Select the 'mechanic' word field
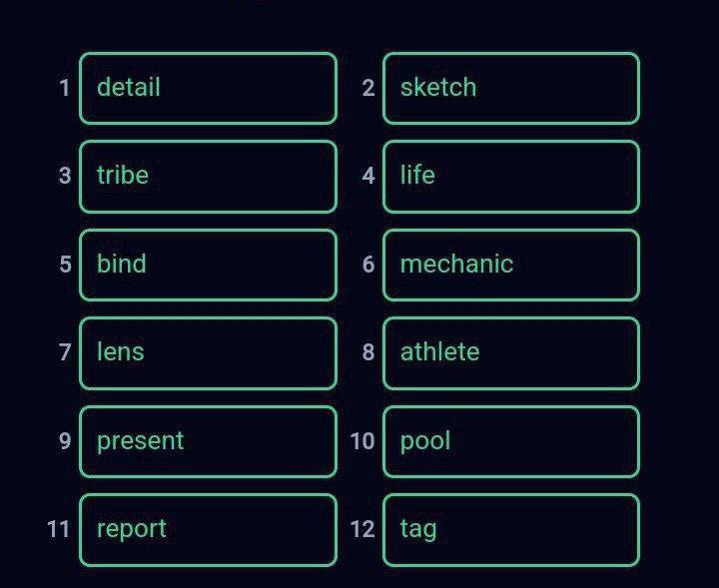The width and height of the screenshot is (719, 588). [510, 265]
